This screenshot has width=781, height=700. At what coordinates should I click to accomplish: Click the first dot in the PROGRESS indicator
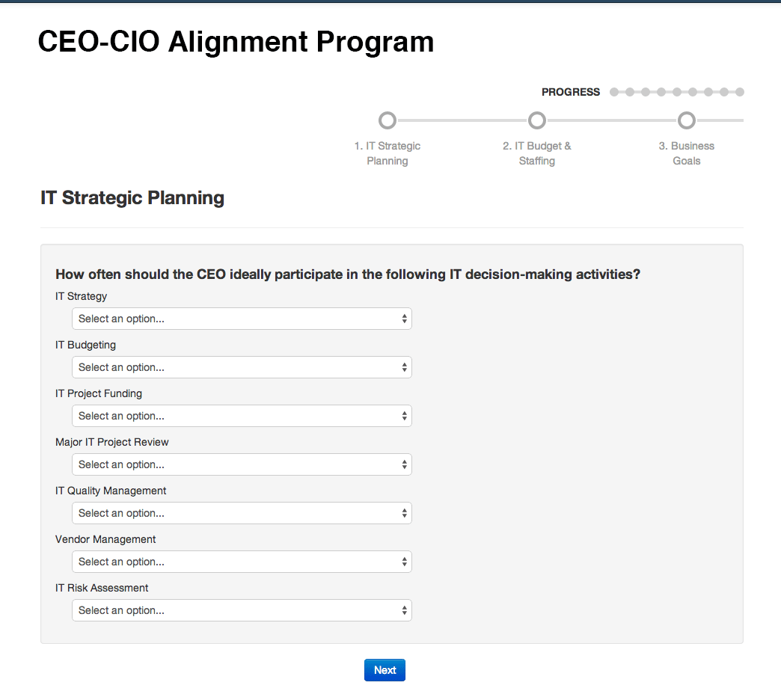pos(613,92)
